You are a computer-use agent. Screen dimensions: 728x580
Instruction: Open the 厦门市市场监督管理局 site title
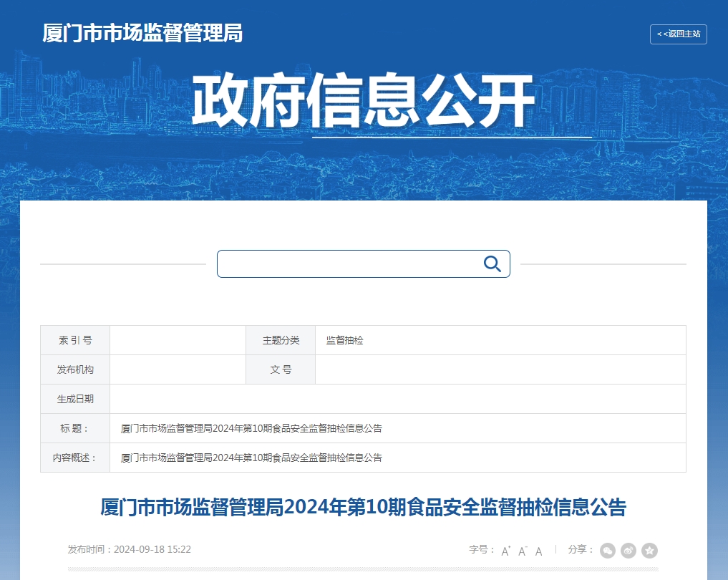pyautogui.click(x=142, y=34)
